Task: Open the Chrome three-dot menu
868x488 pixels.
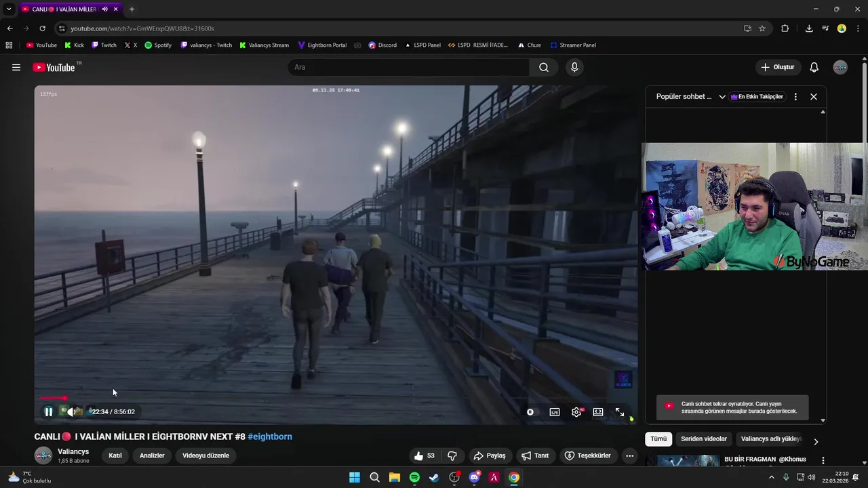Action: pos(859,28)
